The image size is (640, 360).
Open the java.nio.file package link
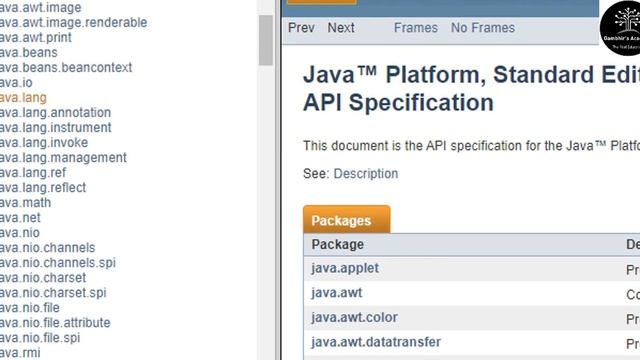click(29, 307)
